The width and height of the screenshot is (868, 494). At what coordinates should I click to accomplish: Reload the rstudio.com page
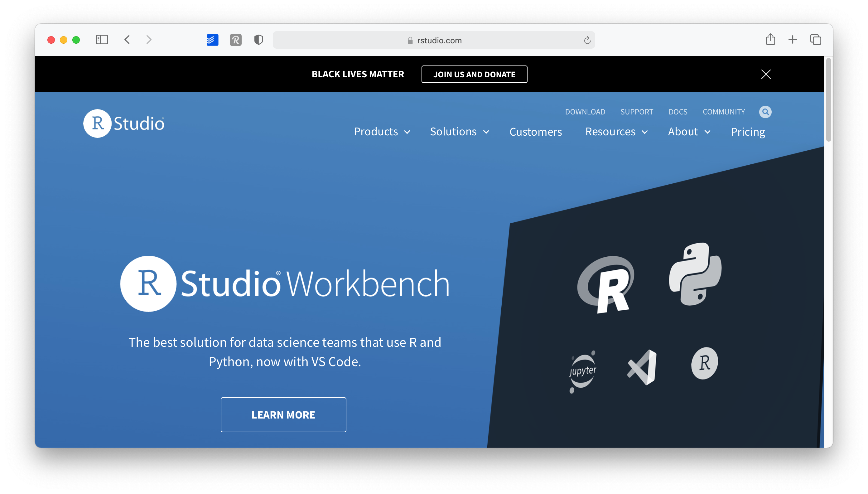click(587, 40)
